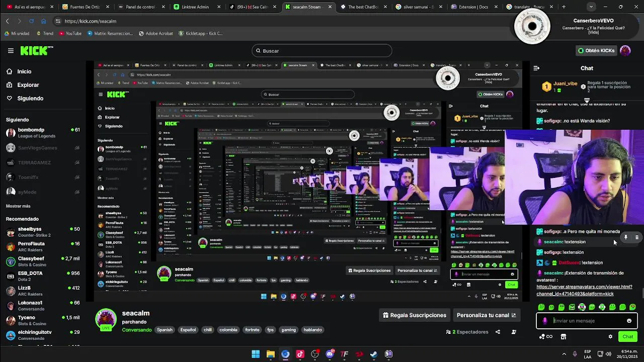Open File Explorer from taskbar
Viewport: 644px width, 362px height.
[270, 354]
